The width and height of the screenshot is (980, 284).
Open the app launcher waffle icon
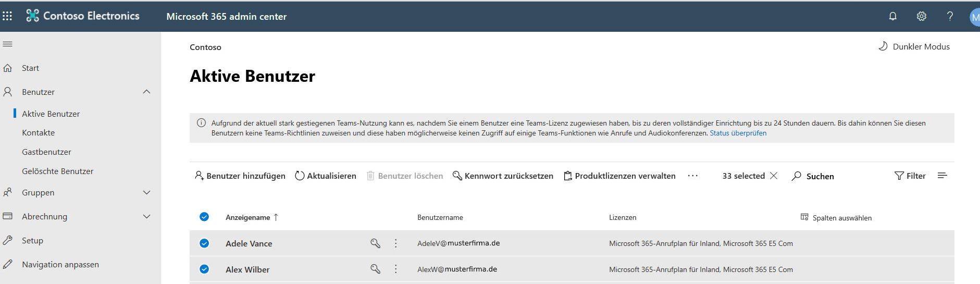tap(7, 16)
